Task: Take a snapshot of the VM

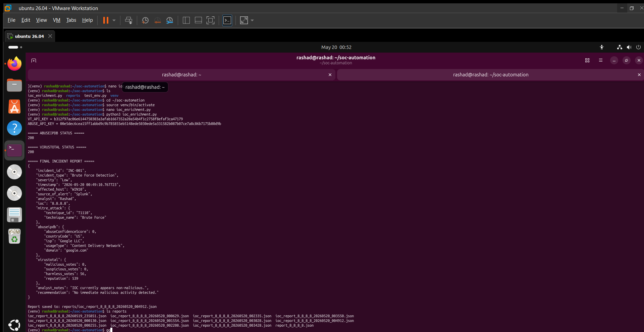Action: pos(145,20)
